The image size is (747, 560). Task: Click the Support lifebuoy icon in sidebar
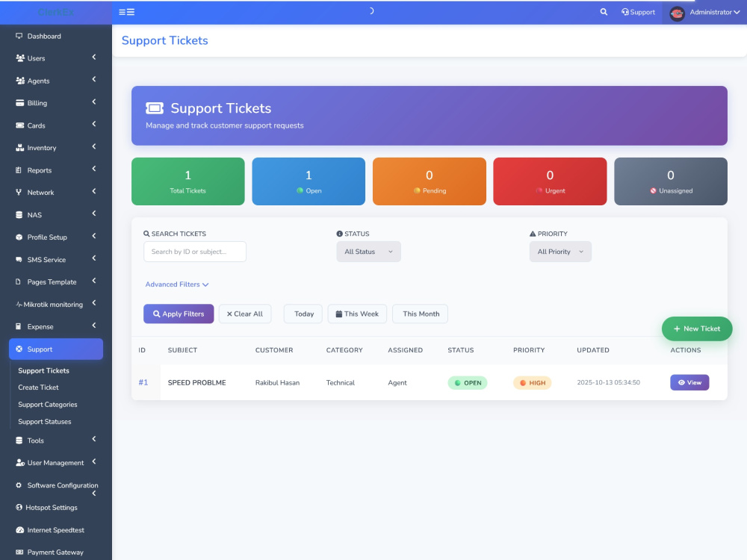19,349
